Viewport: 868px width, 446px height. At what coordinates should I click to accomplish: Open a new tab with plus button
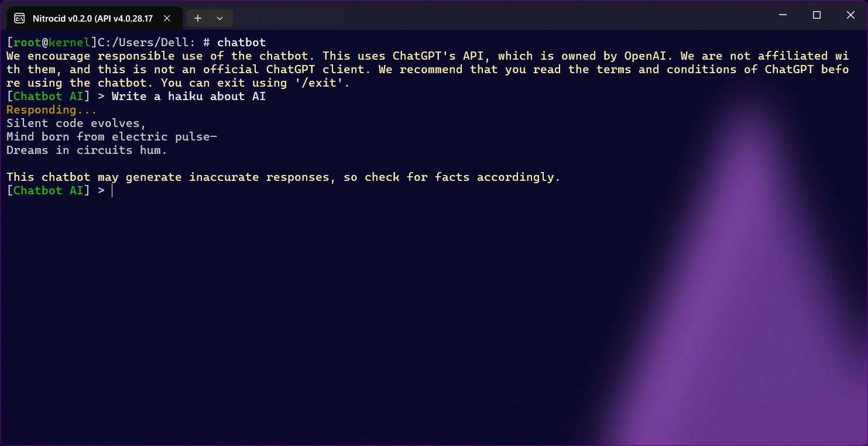(x=198, y=18)
